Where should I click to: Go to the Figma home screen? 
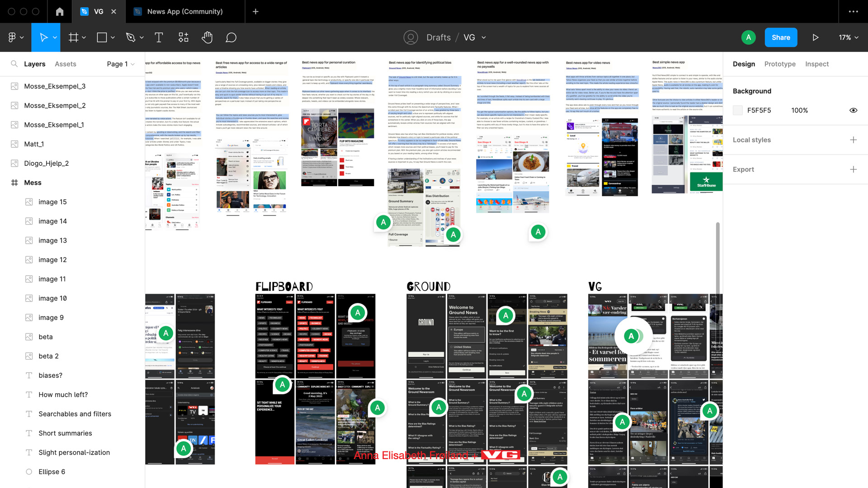tap(60, 12)
